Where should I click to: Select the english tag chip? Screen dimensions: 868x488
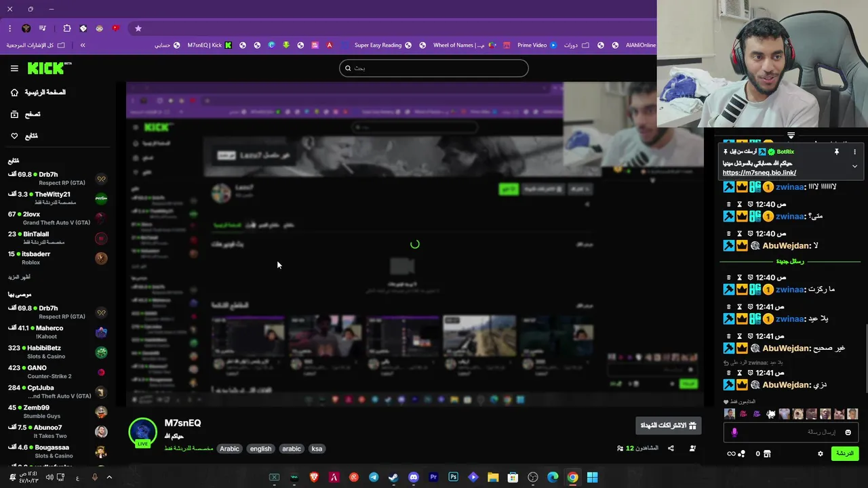pyautogui.click(x=260, y=449)
